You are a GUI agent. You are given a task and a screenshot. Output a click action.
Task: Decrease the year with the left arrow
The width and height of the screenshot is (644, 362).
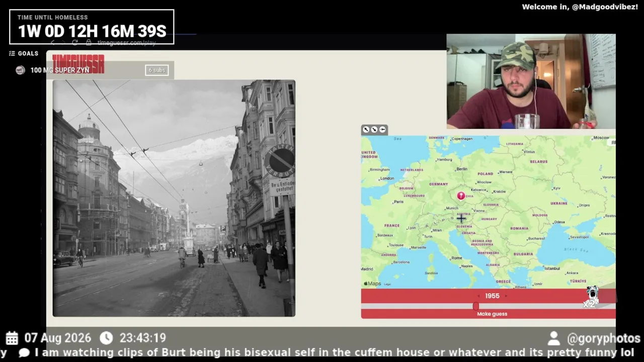(478, 296)
